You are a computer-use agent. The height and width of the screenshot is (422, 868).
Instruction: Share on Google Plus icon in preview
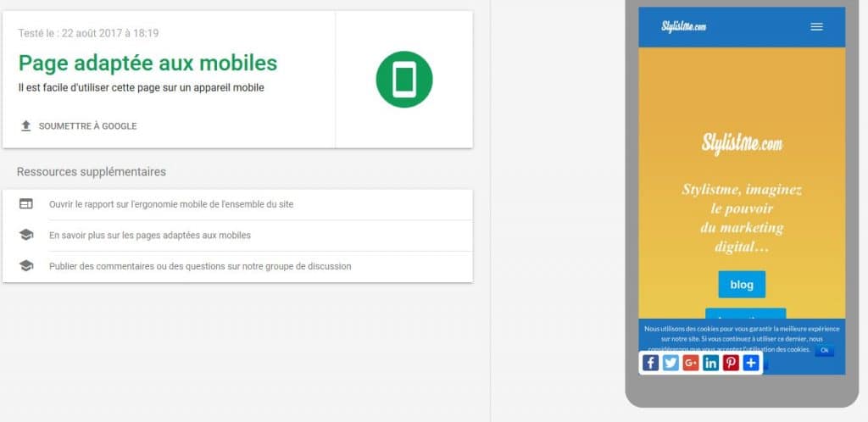[691, 363]
